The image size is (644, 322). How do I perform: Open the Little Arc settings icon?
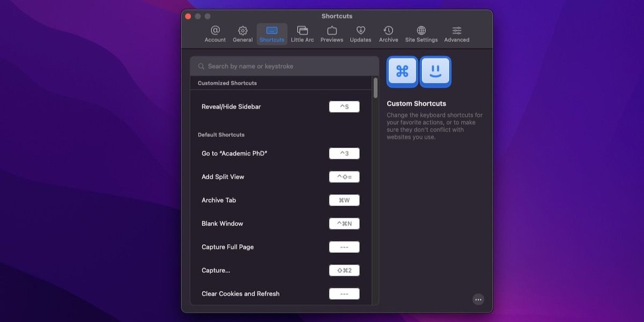coord(302,31)
